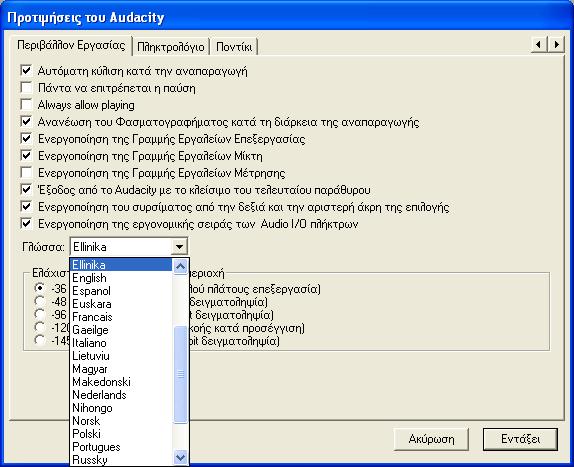The image size is (574, 467).
Task: Switch to the Πληκτρολόγιο tab
Action: (x=171, y=47)
